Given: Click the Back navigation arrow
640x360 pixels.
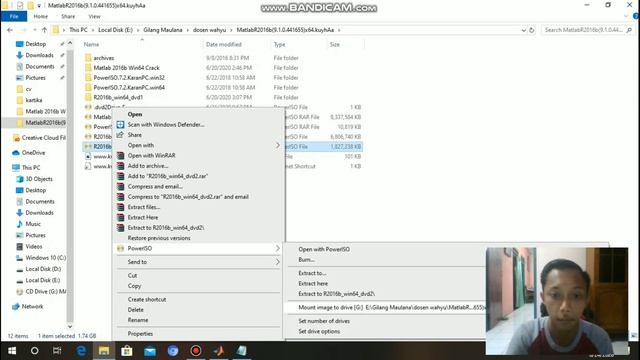Looking at the screenshot, I should point(10,30).
